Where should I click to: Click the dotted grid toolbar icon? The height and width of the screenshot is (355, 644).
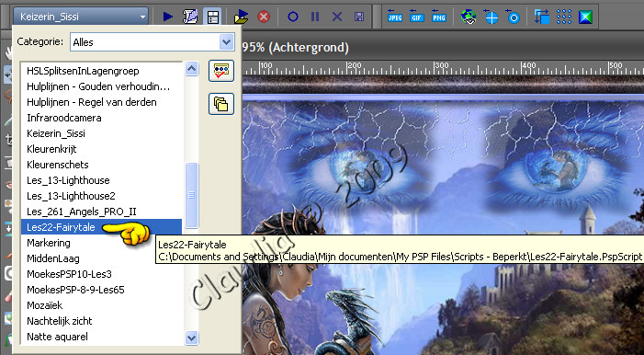(x=564, y=17)
